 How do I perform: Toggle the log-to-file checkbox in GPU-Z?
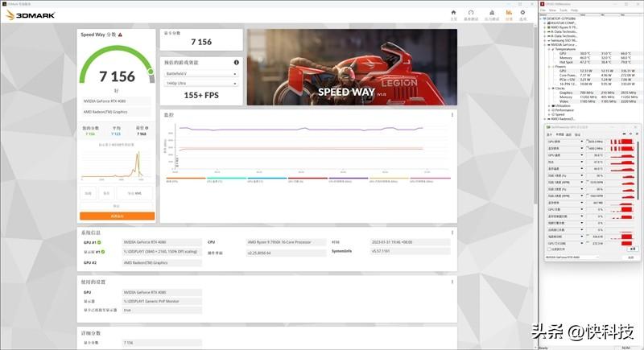coord(549,249)
